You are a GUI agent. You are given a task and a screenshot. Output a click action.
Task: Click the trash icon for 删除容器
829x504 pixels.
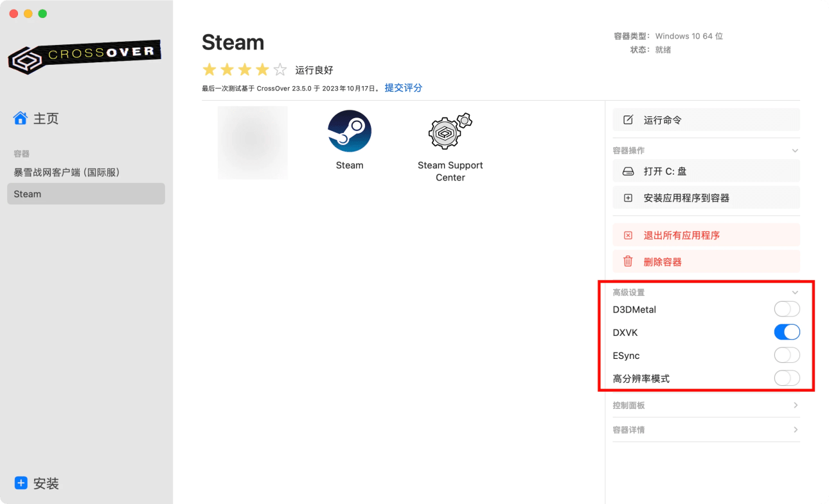(628, 262)
